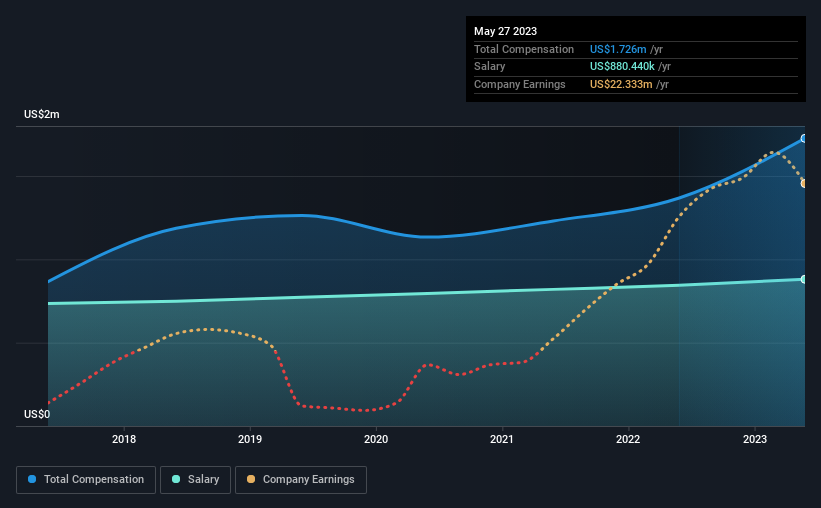Click the May 27 2023 tooltip date
Image resolution: width=821 pixels, height=508 pixels.
tap(505, 31)
